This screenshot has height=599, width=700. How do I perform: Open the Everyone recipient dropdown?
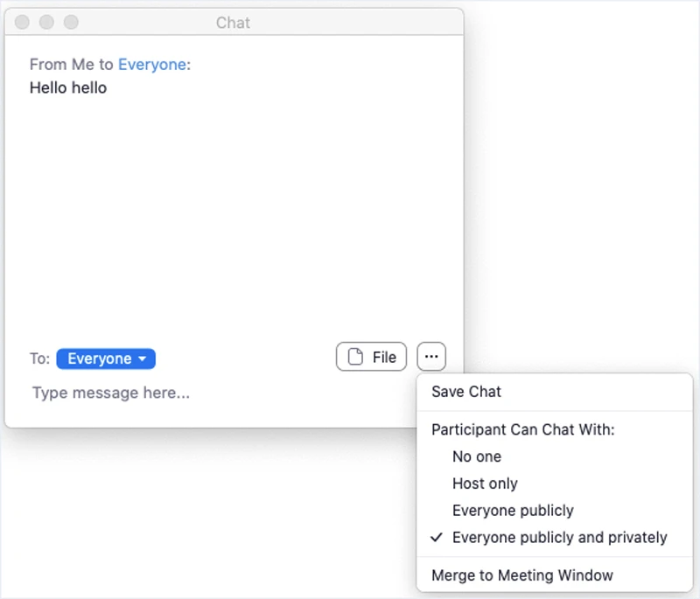point(105,359)
